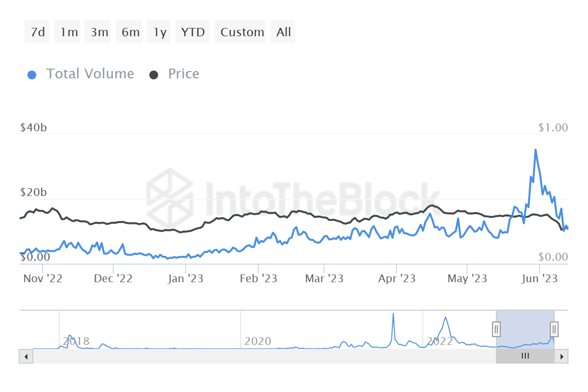The height and width of the screenshot is (392, 588).
Task: Toggle the Total Volume series legend
Action: coord(90,74)
